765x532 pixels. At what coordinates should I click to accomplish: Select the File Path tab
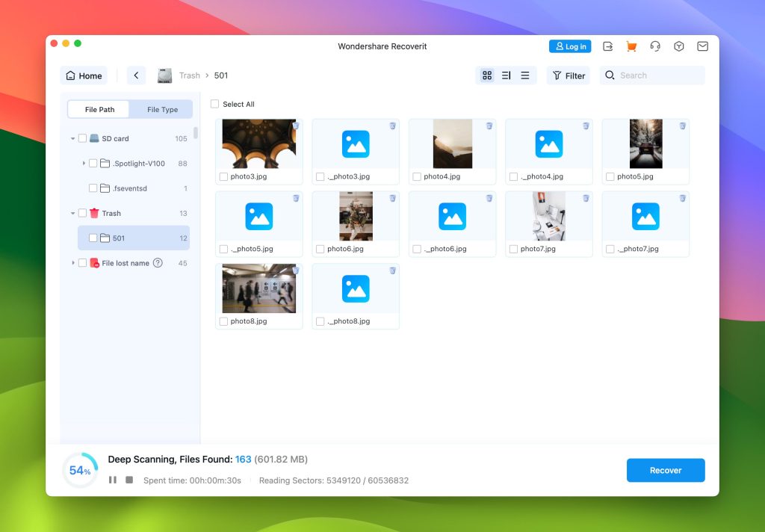coord(98,109)
